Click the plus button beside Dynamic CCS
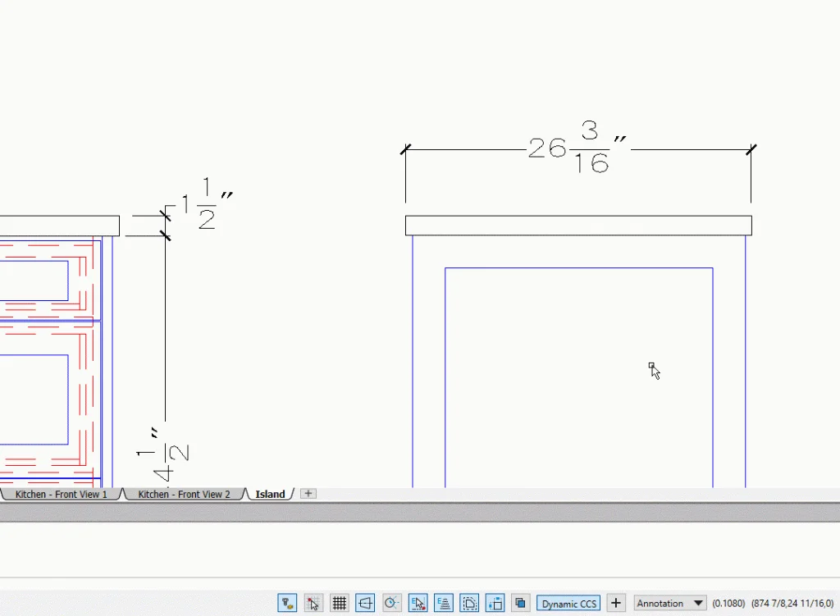 [x=617, y=604]
